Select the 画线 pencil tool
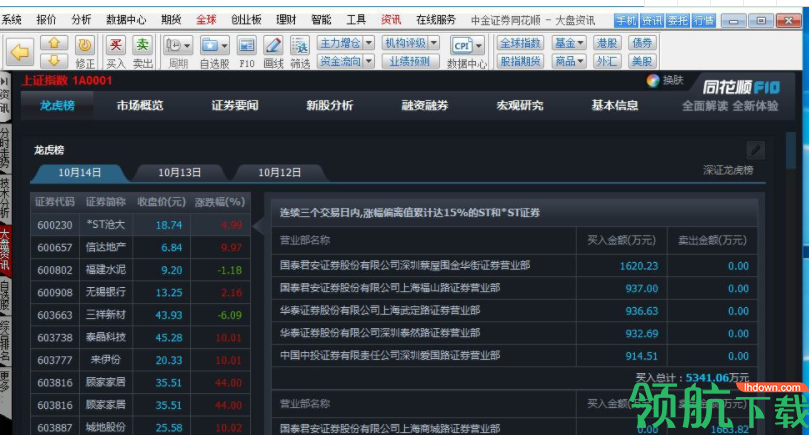This screenshot has width=809, height=435. [273, 45]
